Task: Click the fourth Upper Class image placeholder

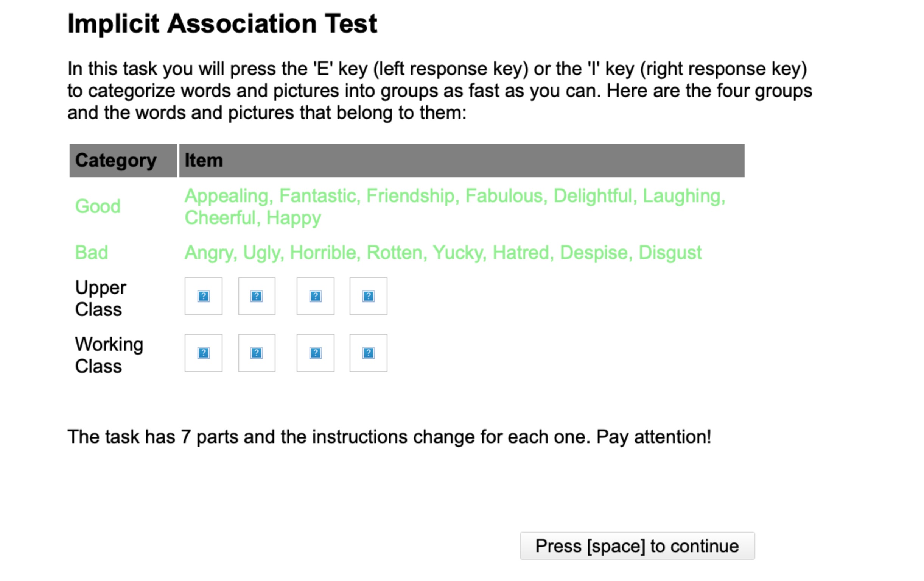Action: tap(369, 296)
